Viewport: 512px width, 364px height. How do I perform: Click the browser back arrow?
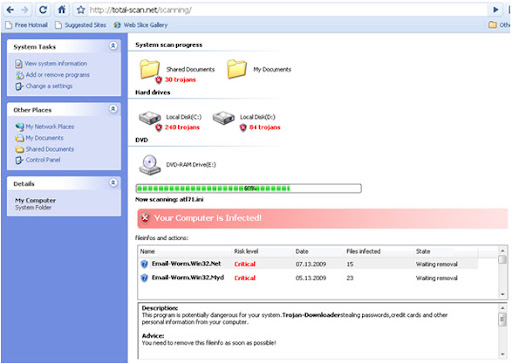(x=10, y=10)
